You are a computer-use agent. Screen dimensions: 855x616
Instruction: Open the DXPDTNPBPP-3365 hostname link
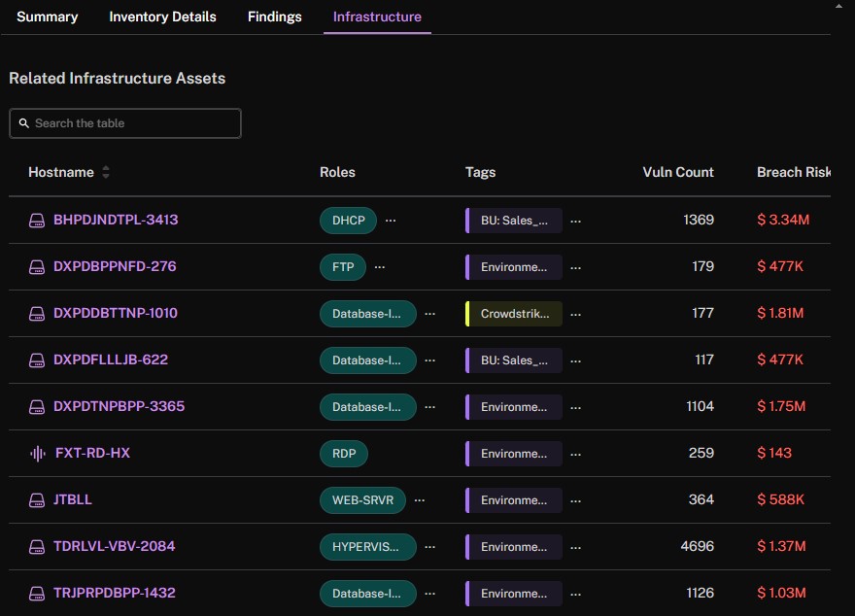coord(119,406)
